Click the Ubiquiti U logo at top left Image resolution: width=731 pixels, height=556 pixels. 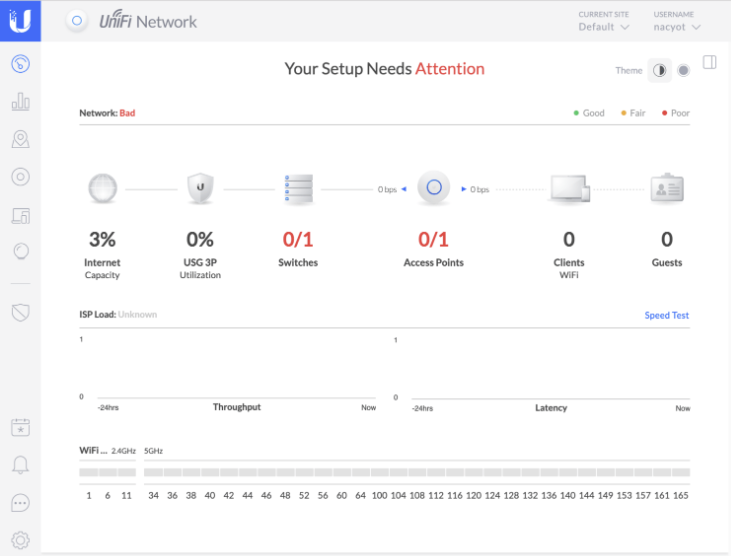(20, 21)
